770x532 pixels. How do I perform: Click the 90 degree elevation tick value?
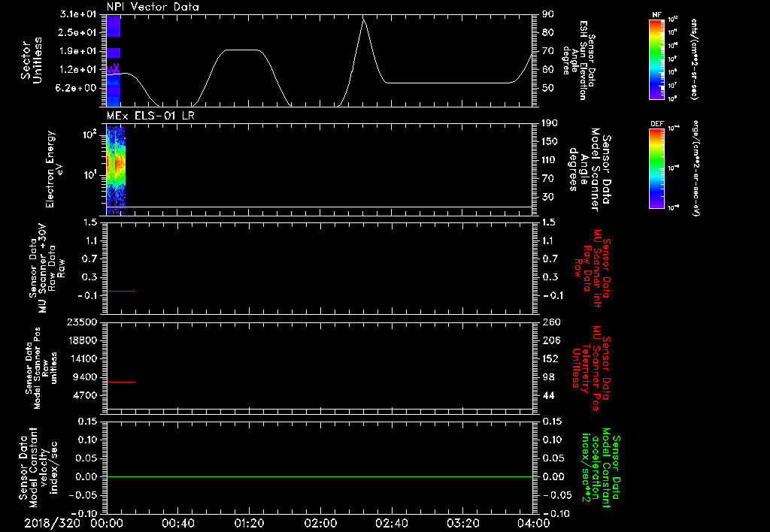tap(548, 14)
